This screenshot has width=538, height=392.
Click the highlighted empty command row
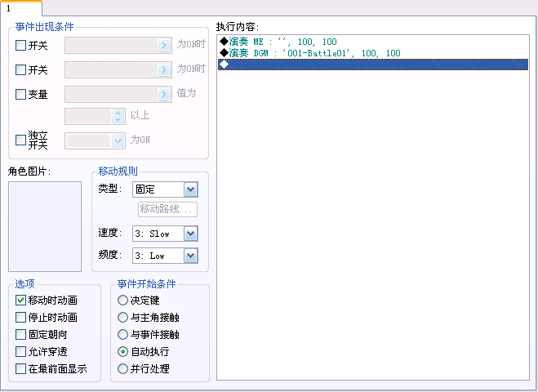(x=373, y=65)
